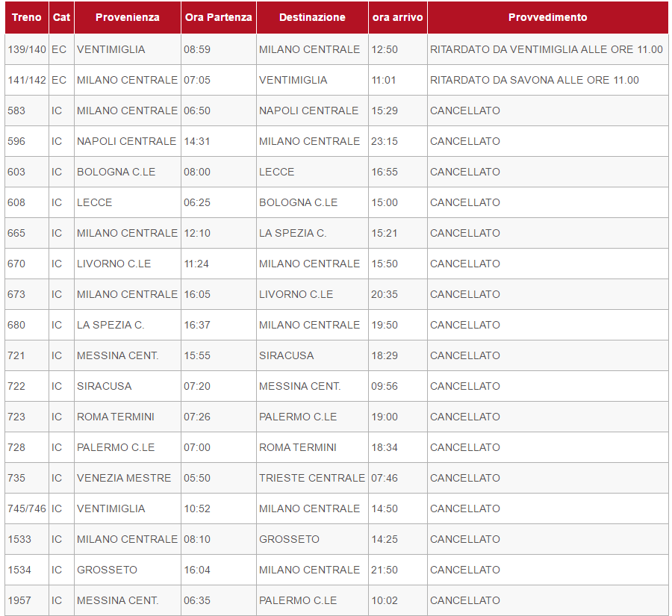Select train number 139/140 cell
672x616 pixels.
[27, 49]
